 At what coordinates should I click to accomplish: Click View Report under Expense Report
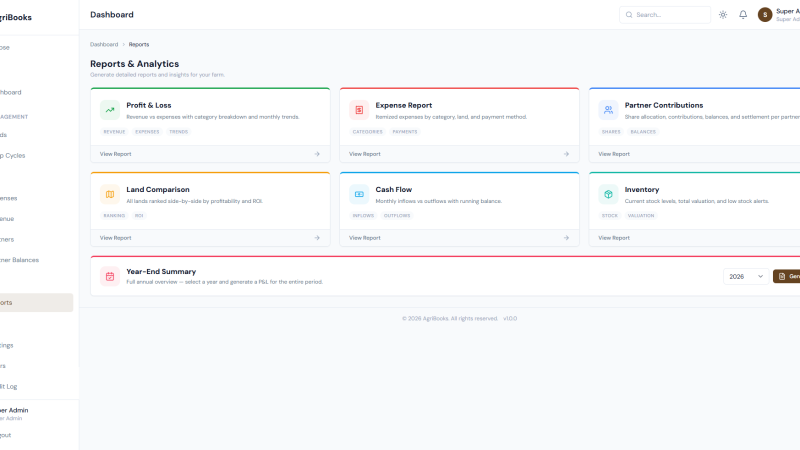(365, 154)
